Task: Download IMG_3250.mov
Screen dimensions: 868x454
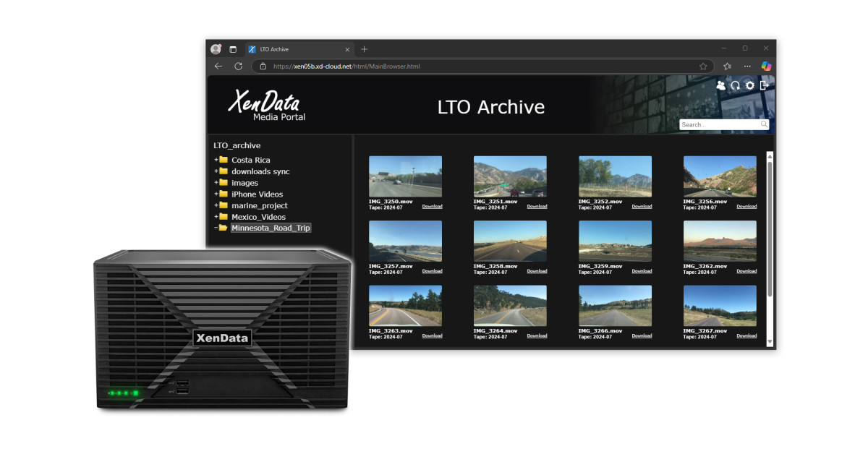Action: coord(432,207)
